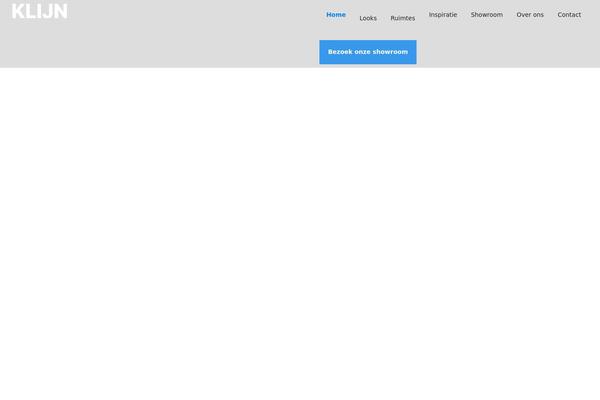The width and height of the screenshot is (600, 400).
Task: Navigate to the Showroom page
Action: coord(487,15)
